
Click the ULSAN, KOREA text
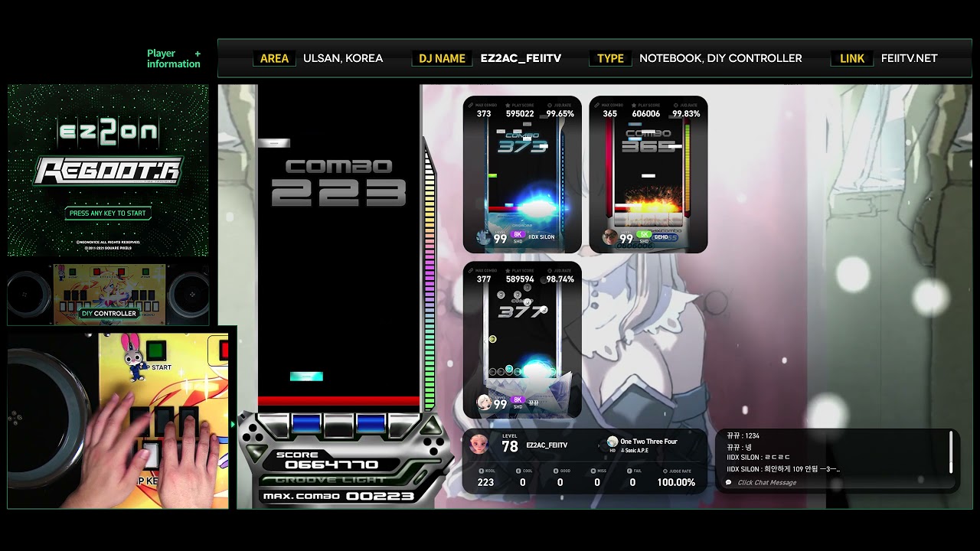tap(343, 58)
